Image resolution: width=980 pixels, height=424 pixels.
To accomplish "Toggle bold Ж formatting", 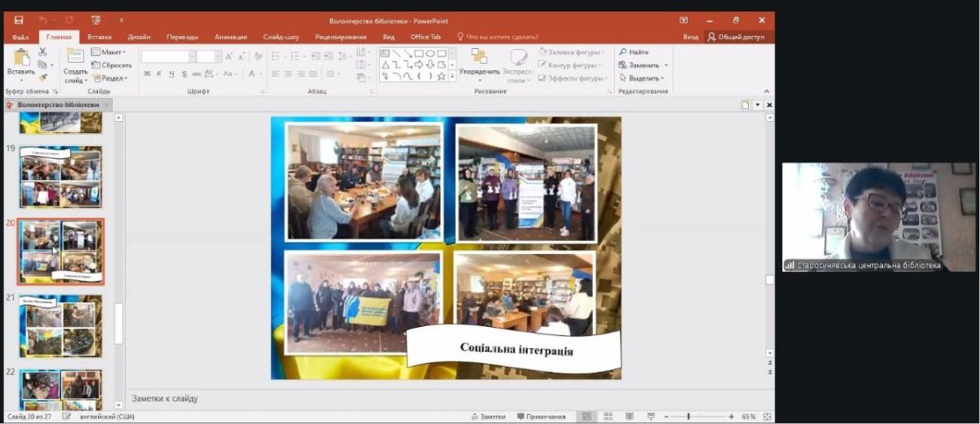I will pyautogui.click(x=147, y=74).
